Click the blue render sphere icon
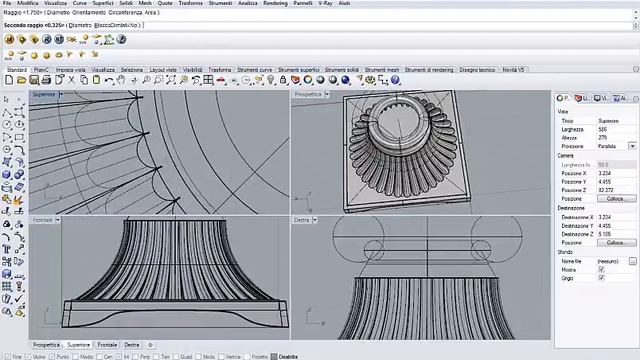The height and width of the screenshot is (360, 640). tap(345, 80)
